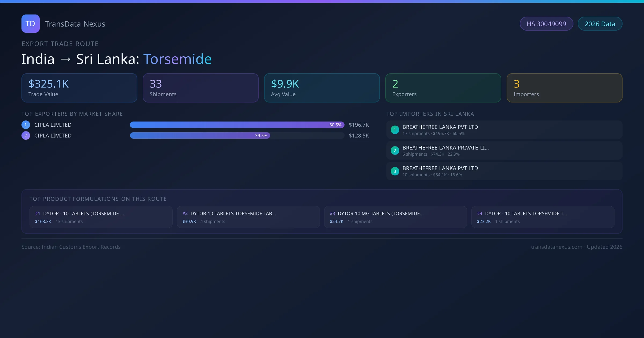The image size is (644, 338).
Task: Select the HS 30049099 pill
Action: point(546,24)
